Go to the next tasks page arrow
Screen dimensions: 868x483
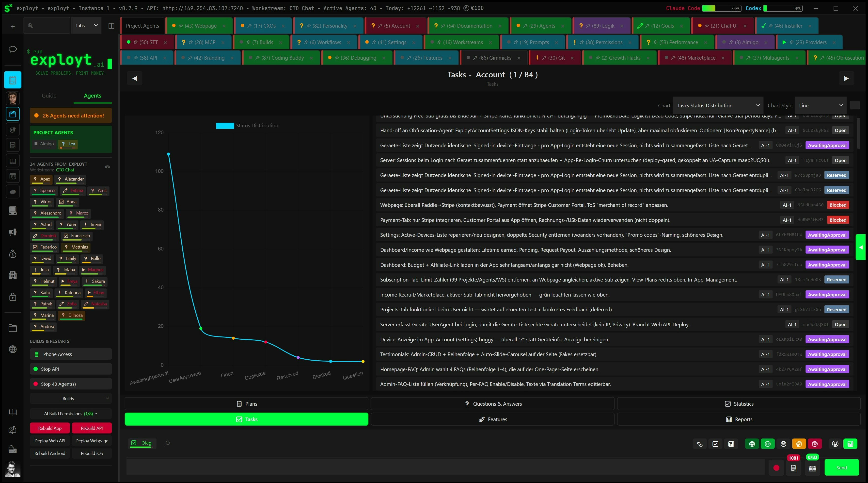click(x=846, y=79)
